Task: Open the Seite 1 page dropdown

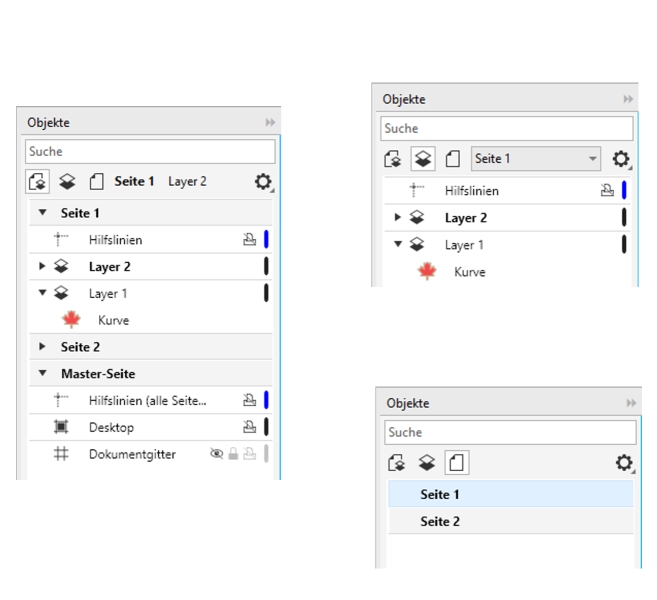Action: tap(536, 159)
